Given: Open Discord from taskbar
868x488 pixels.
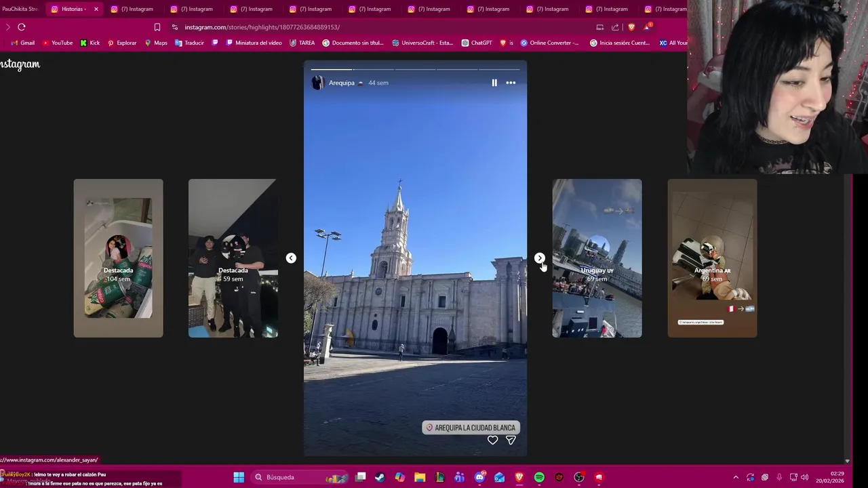Looking at the screenshot, I should [x=479, y=477].
